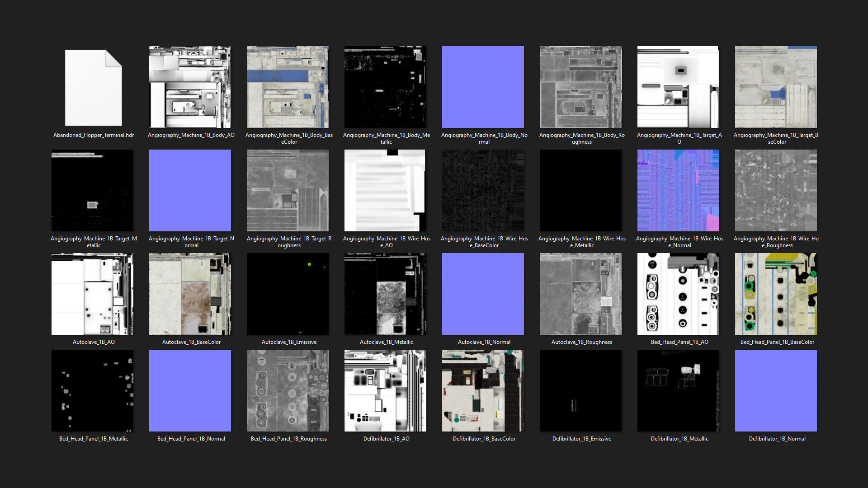The width and height of the screenshot is (868, 488).
Task: Select the Autoclave_1B_Emissive thumbnail
Action: (288, 294)
